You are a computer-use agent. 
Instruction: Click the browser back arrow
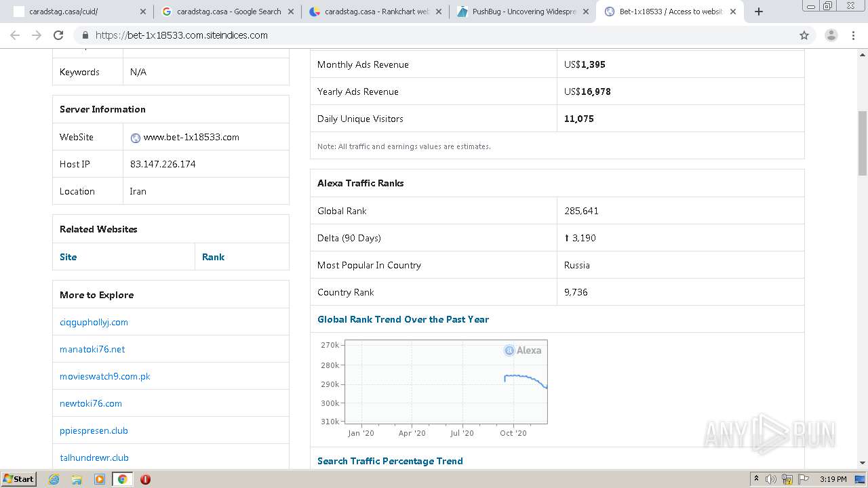click(15, 35)
